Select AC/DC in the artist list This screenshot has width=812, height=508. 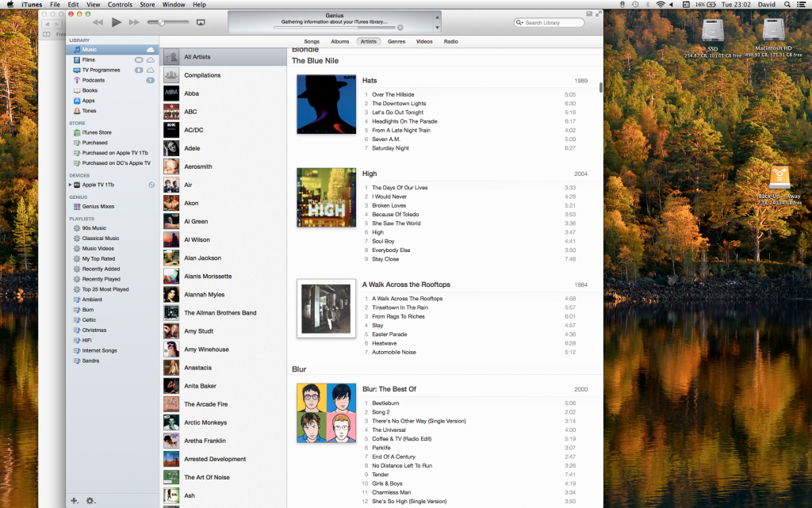223,130
